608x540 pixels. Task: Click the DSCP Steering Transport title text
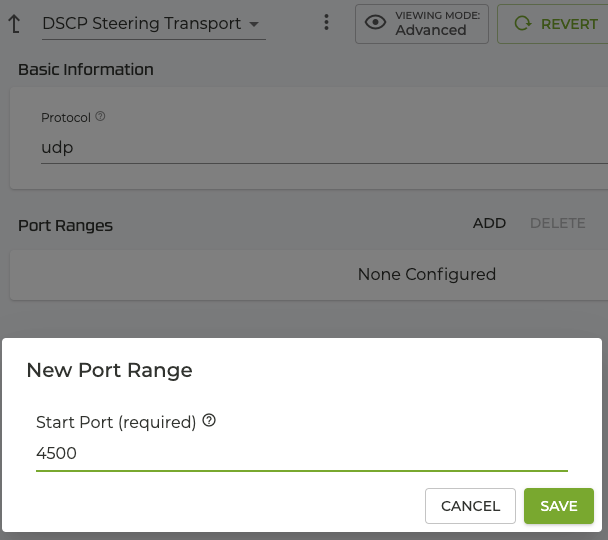141,23
